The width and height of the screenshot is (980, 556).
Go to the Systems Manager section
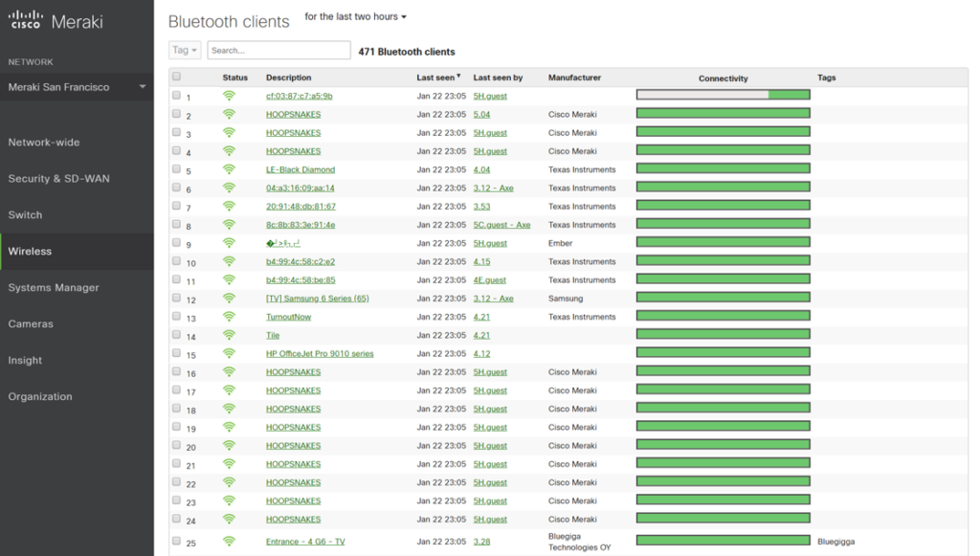54,288
